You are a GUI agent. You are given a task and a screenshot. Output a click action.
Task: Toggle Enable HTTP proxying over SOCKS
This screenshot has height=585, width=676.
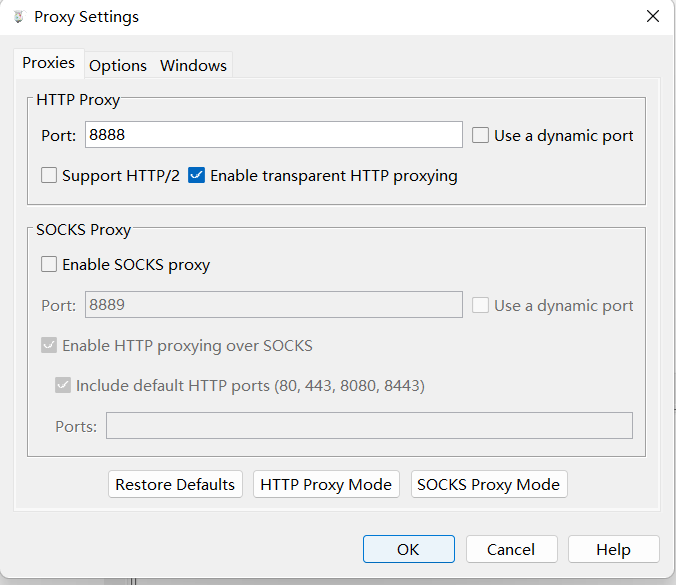49,346
